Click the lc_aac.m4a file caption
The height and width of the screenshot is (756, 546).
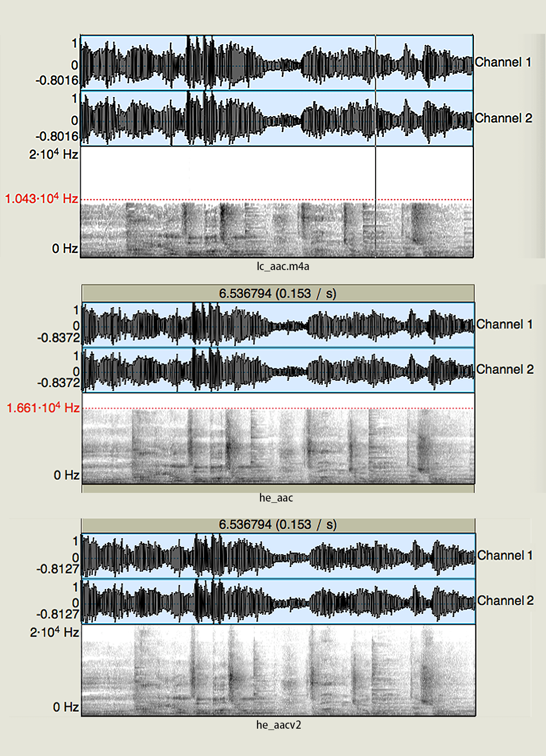pyautogui.click(x=283, y=266)
